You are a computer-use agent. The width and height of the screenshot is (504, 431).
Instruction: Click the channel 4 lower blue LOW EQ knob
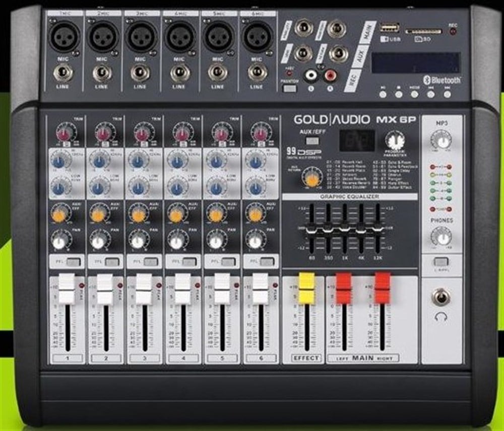point(177,188)
